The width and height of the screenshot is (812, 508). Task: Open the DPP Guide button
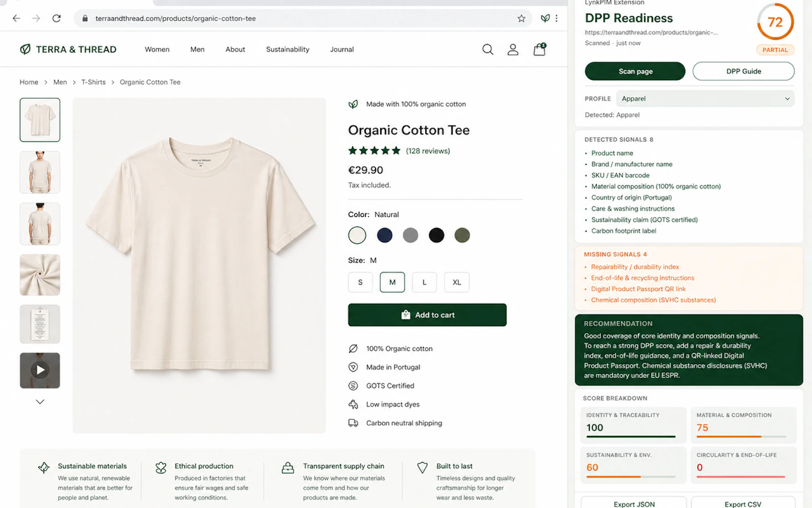tap(743, 71)
